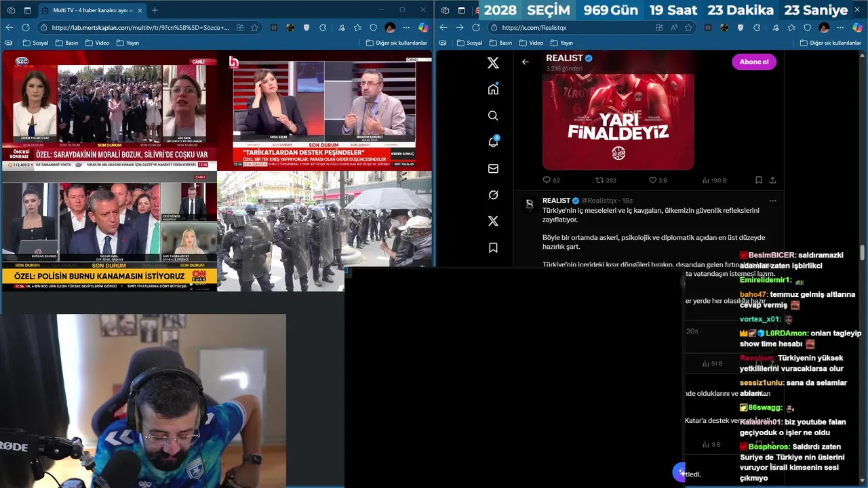
Task: Open Yayın bookmarks folder in Multi TV window
Action: (127, 43)
